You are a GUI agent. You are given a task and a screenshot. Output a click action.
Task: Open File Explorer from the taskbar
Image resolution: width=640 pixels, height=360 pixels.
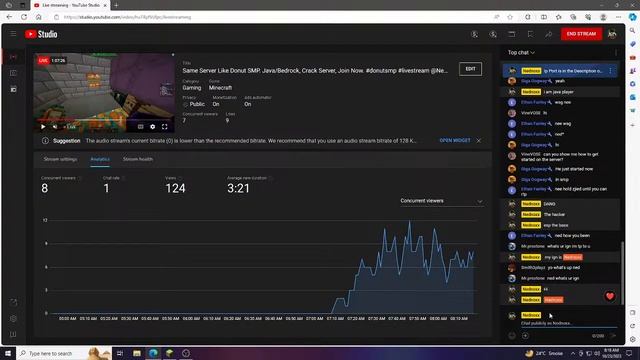tap(137, 353)
